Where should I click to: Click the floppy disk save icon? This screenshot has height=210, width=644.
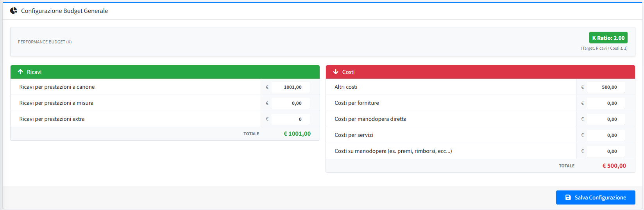[x=568, y=197]
